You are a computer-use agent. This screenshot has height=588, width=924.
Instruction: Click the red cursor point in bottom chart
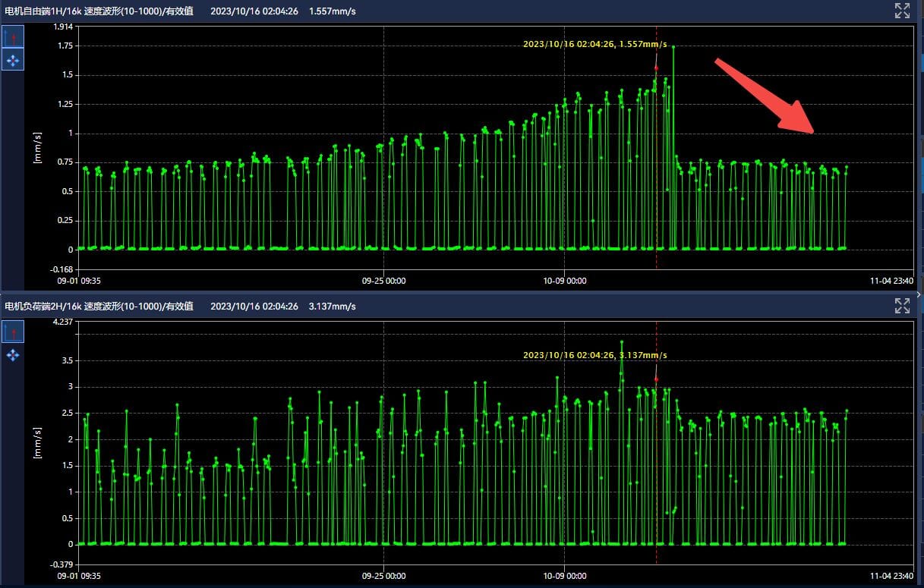coord(656,379)
